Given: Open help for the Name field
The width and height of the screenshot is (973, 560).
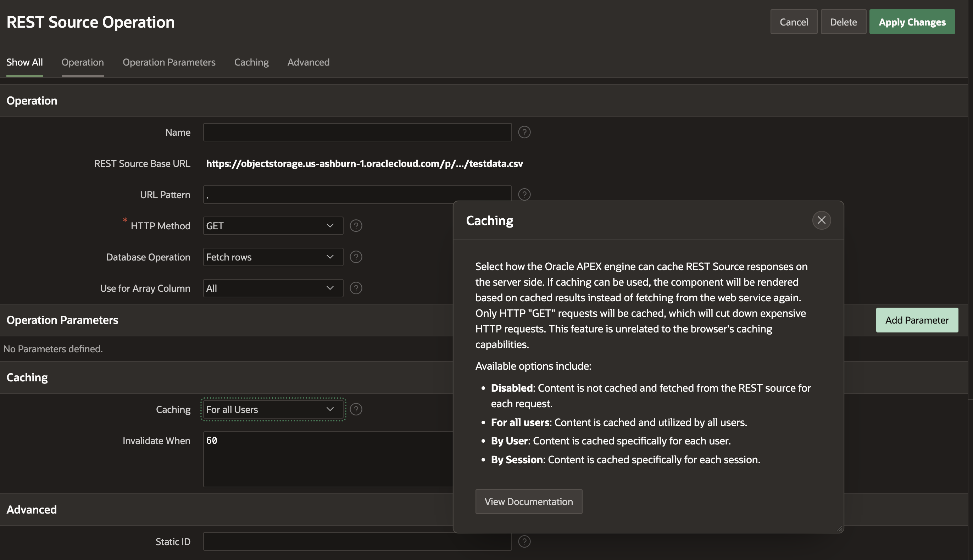Looking at the screenshot, I should (524, 132).
